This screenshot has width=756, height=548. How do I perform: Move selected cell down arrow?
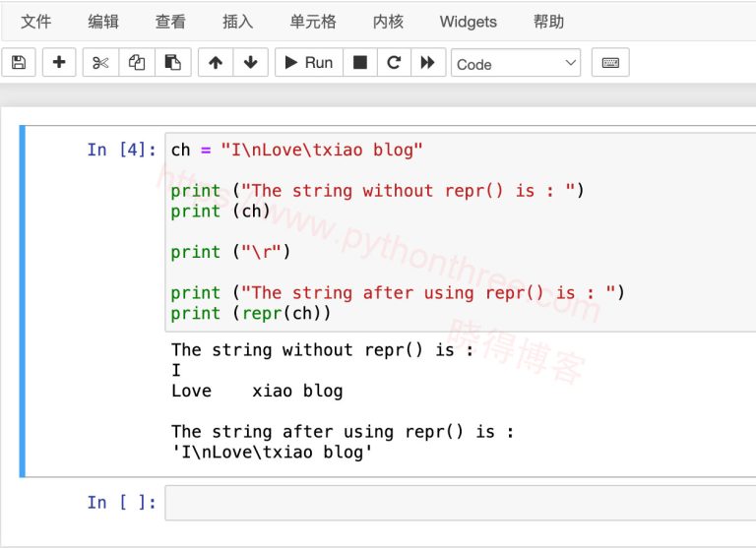pos(250,63)
